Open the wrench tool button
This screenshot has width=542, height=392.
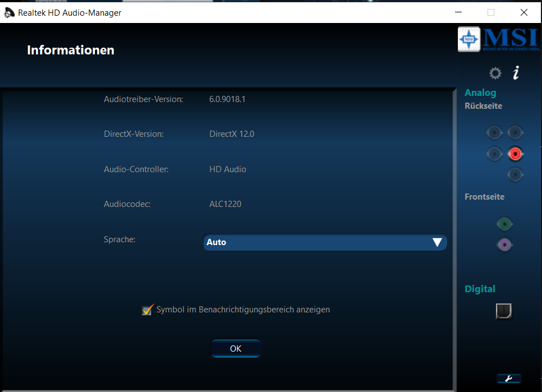coord(508,379)
